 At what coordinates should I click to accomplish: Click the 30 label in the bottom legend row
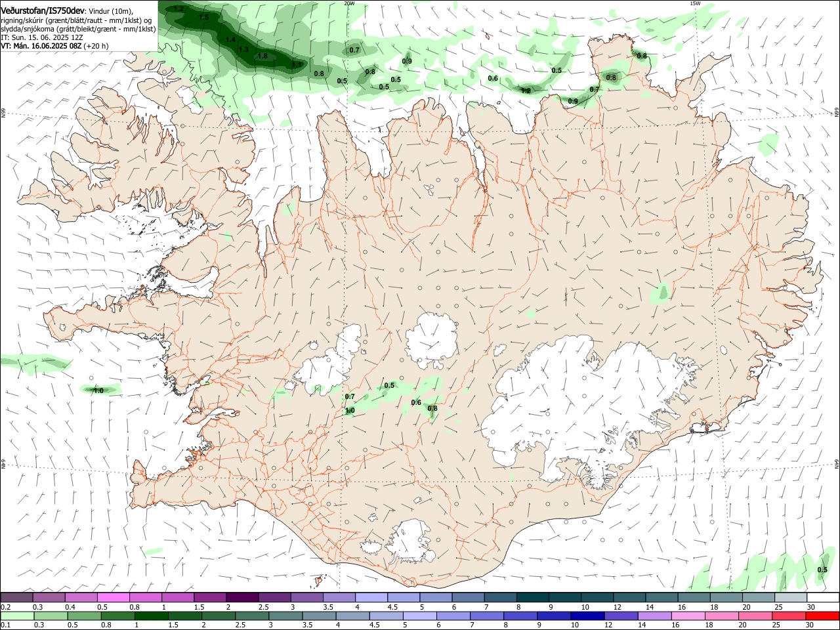(x=809, y=625)
